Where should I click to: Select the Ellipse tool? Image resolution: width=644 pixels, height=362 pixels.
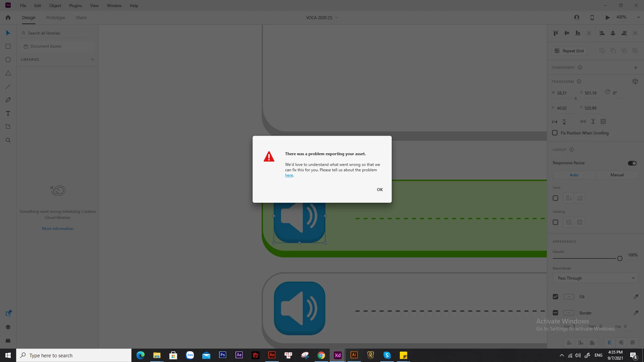pyautogui.click(x=8, y=60)
